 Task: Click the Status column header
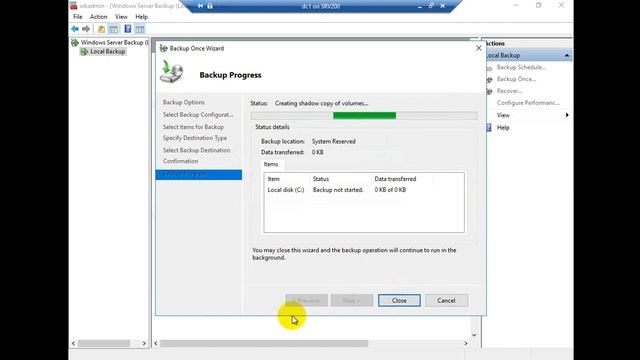321,179
